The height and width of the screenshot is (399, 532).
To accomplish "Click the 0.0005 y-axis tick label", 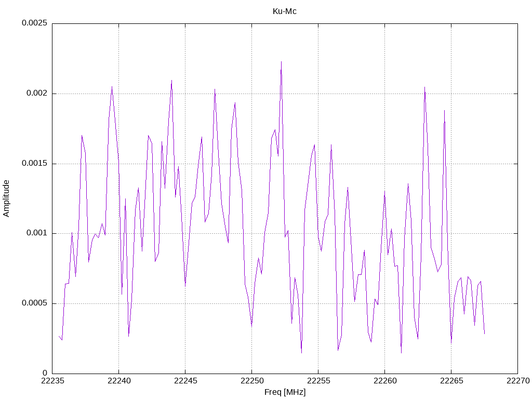I will pyautogui.click(x=35, y=303).
